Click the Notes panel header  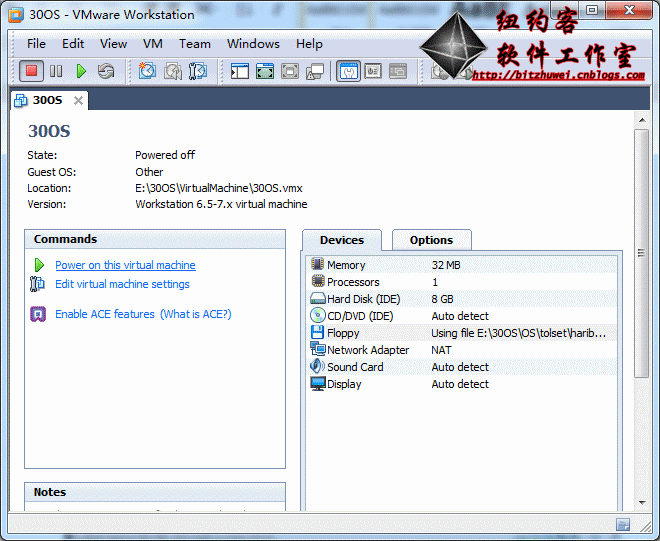[x=155, y=492]
